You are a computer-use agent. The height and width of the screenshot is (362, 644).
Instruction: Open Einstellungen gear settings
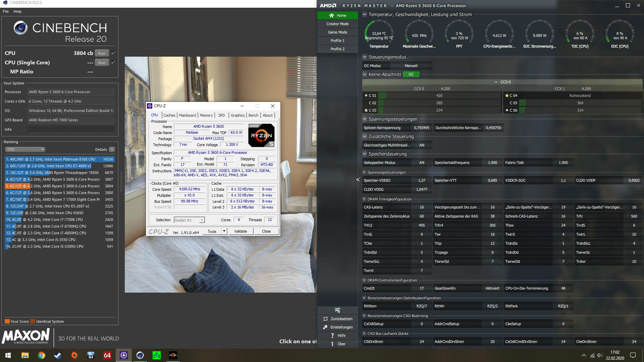click(325, 327)
